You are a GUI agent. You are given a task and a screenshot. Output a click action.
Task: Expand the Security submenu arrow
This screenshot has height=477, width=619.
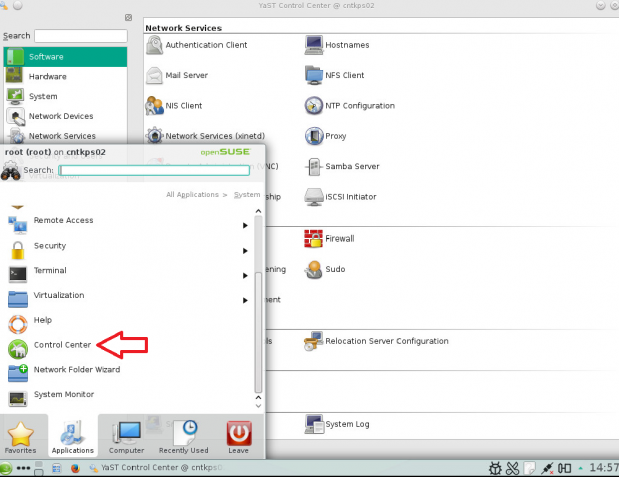[x=245, y=250]
